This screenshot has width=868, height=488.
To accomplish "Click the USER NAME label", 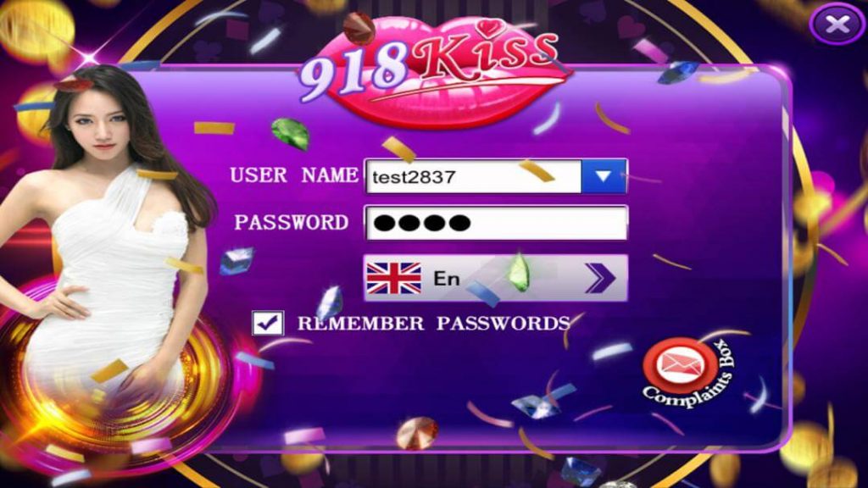I will coord(294,175).
